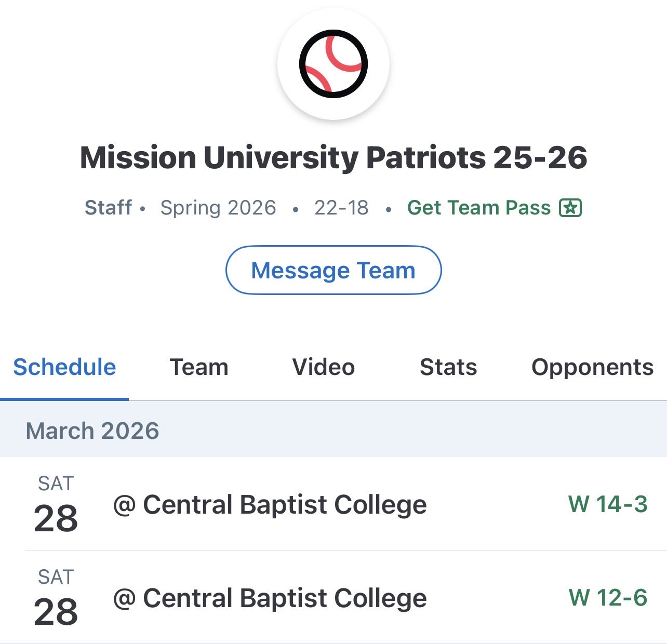
Task: Select the Schedule tab
Action: click(64, 367)
